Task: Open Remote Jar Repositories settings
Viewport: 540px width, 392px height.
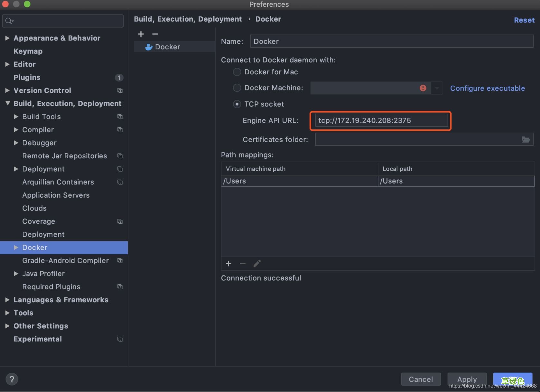Action: tap(65, 156)
